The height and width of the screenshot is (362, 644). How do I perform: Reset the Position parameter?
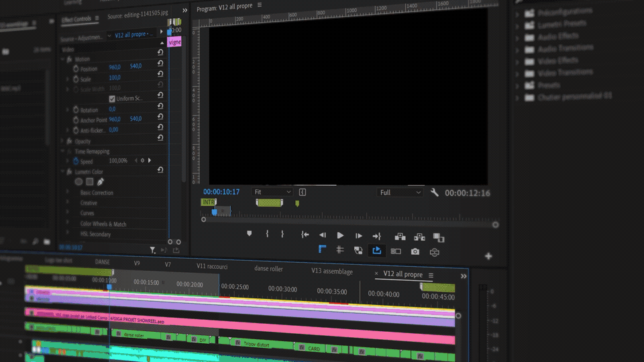(x=160, y=63)
